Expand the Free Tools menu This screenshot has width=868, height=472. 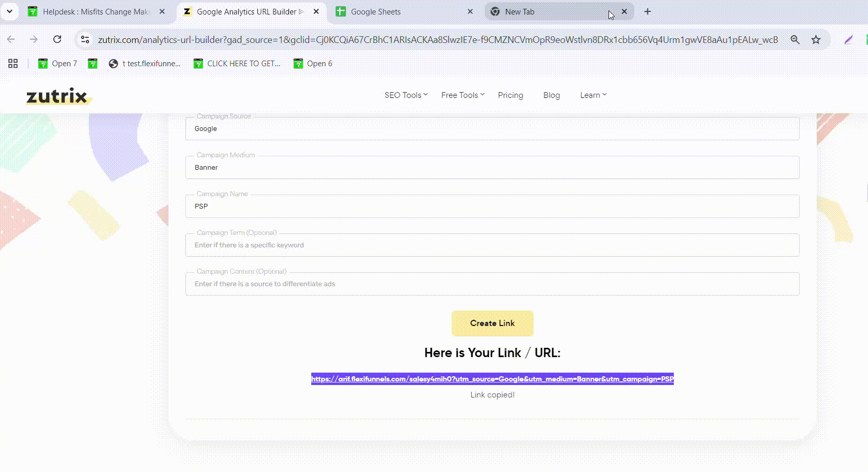pyautogui.click(x=463, y=95)
